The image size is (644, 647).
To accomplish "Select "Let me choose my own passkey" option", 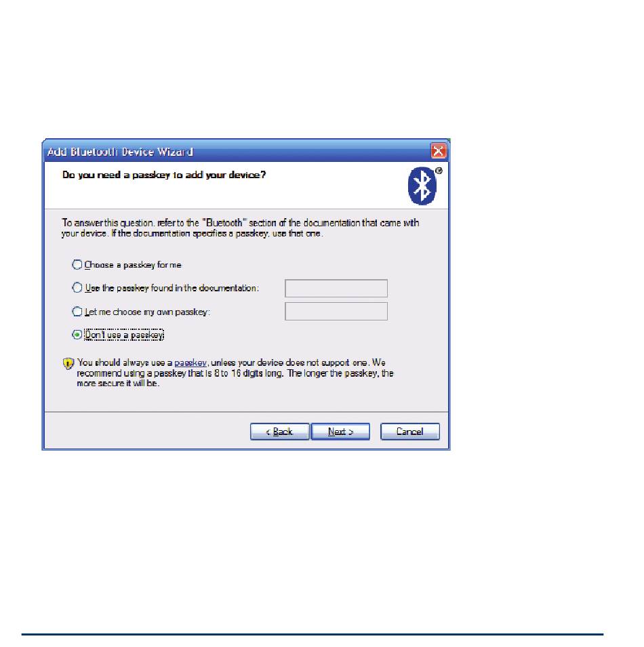I will [x=77, y=312].
